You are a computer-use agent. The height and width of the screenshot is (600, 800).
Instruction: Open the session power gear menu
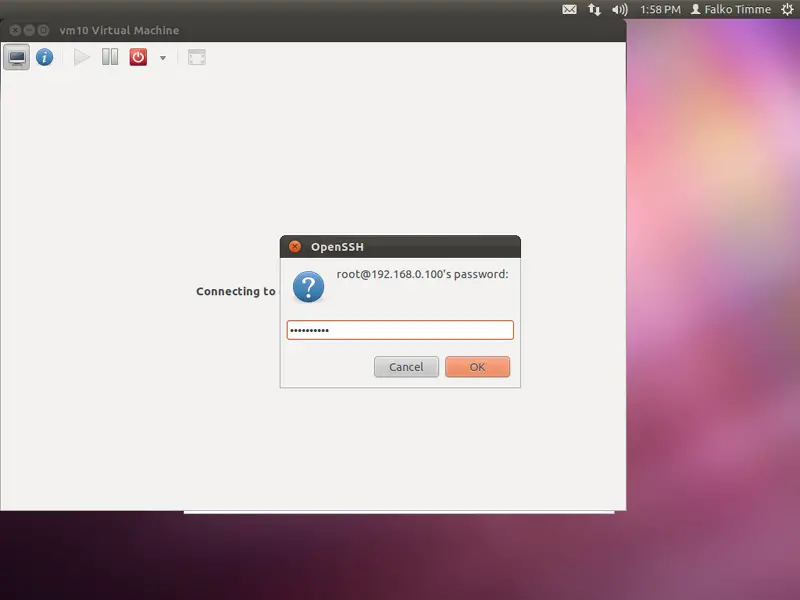(x=787, y=9)
